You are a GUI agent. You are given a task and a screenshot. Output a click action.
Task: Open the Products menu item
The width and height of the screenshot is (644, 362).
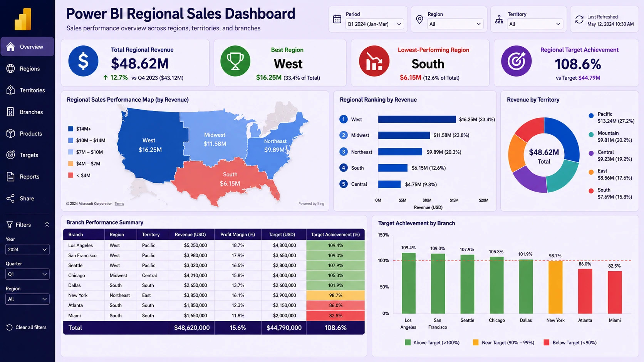point(27,133)
